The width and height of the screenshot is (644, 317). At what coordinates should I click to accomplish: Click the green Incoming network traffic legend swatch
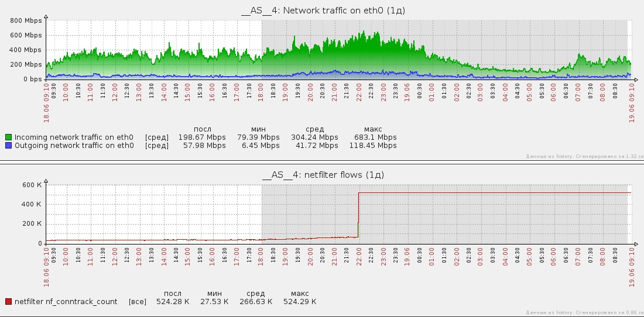pyautogui.click(x=8, y=137)
